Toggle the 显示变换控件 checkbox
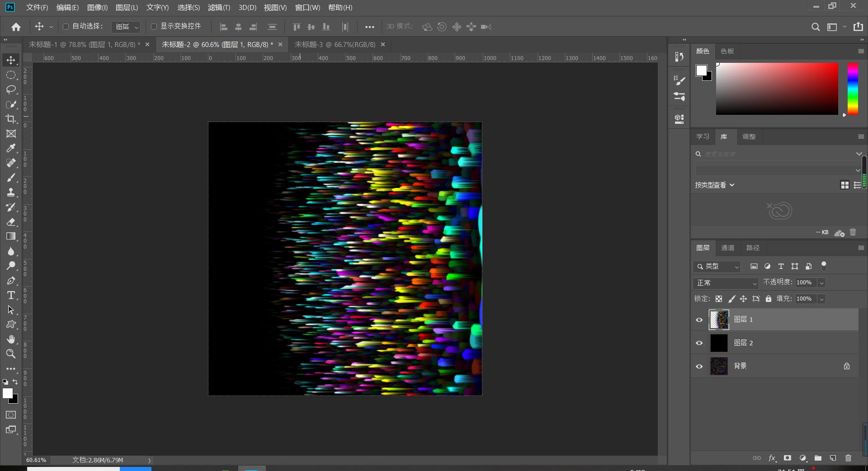 point(154,27)
